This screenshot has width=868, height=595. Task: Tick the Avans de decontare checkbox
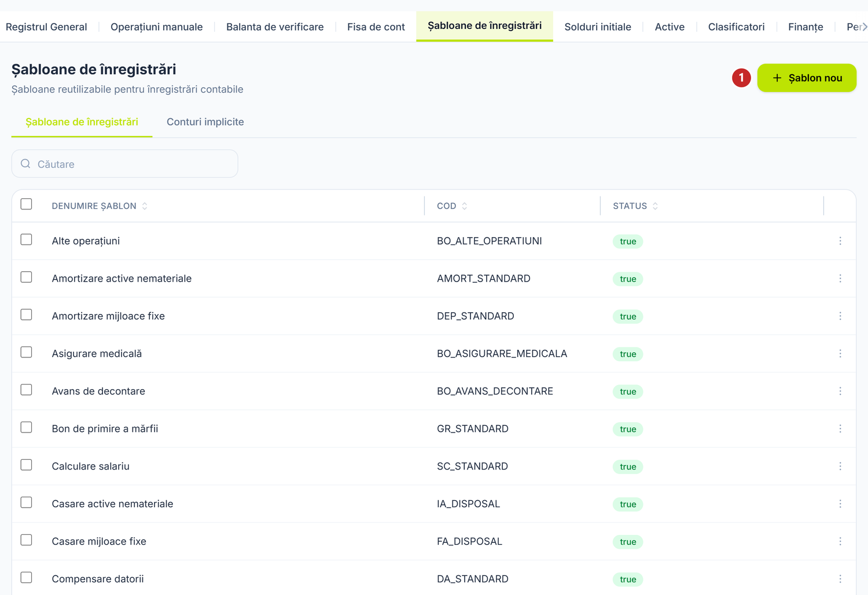point(26,390)
